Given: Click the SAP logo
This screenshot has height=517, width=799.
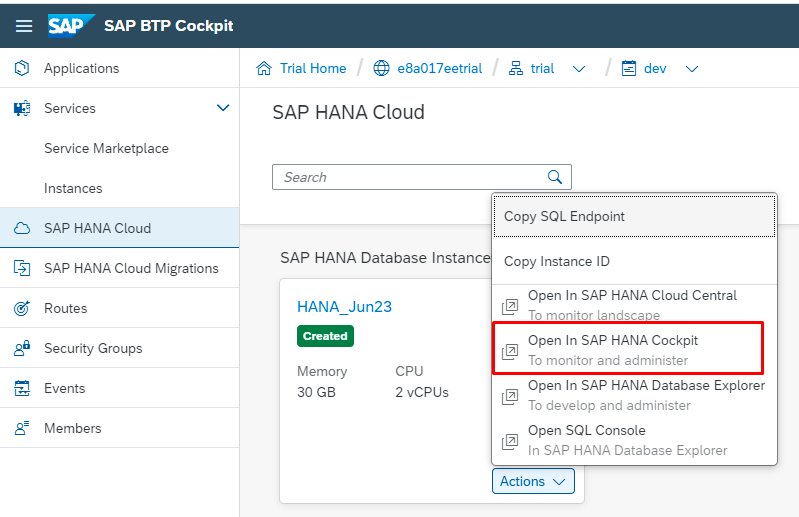Looking at the screenshot, I should [x=71, y=25].
